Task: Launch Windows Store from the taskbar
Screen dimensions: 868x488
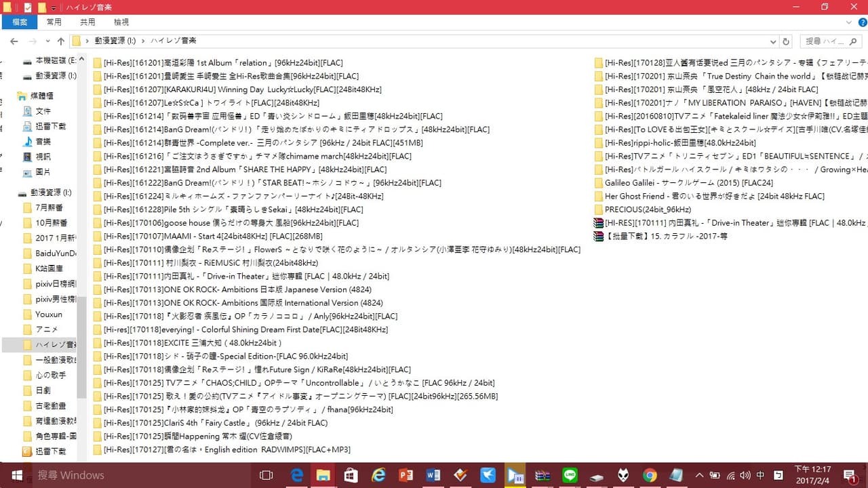Action: (351, 475)
